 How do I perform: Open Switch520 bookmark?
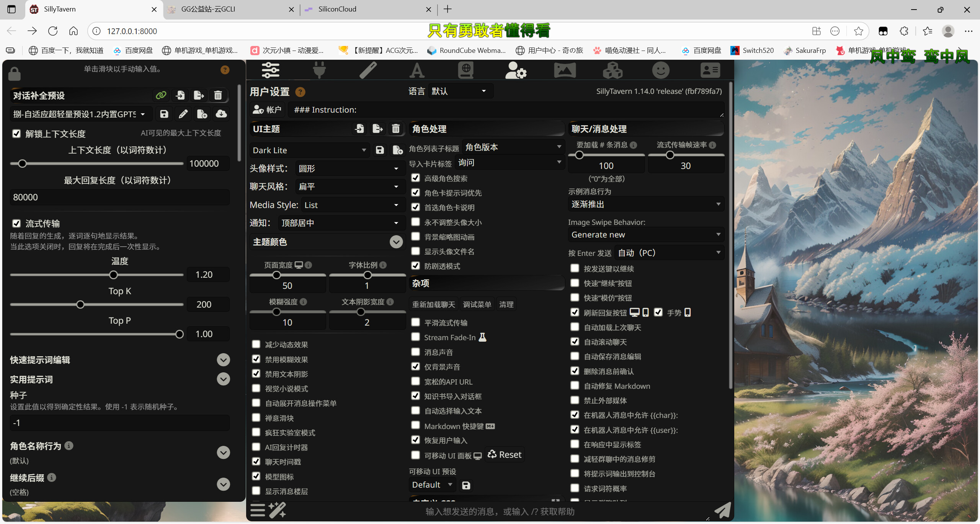752,50
